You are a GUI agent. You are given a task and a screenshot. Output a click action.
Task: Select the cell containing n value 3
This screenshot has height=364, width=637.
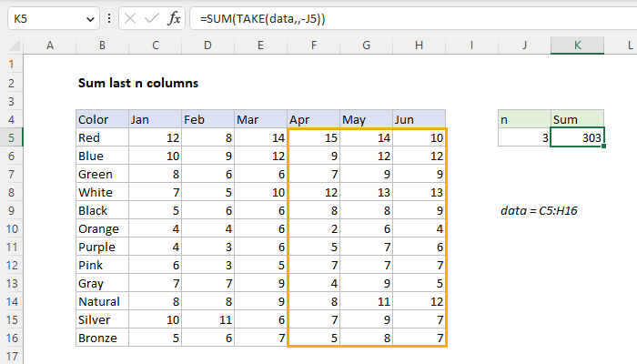click(525, 137)
